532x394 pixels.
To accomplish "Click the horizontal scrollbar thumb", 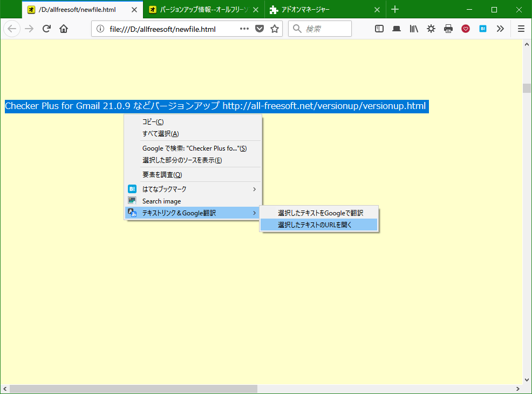I will [x=133, y=389].
